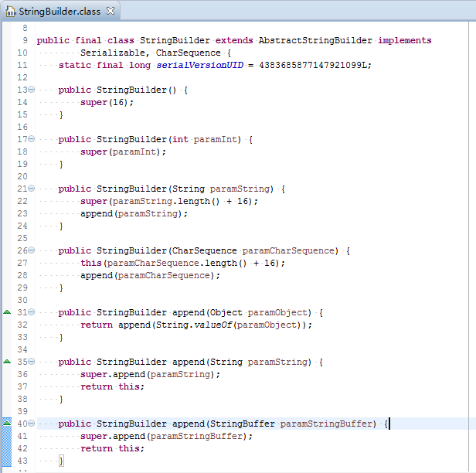Click the serialVersionUID field name

pyautogui.click(x=199, y=65)
